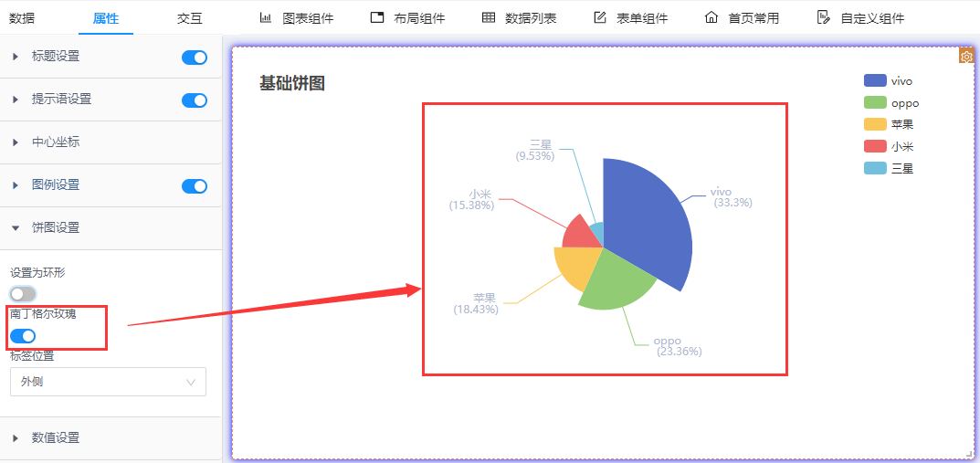
Task: Expand the 图例设置 section arrow
Action: (x=16, y=185)
